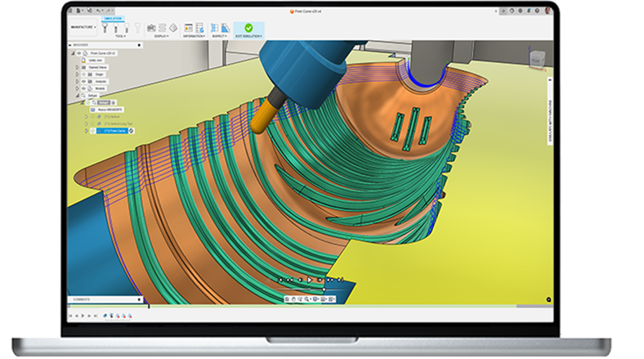Select the first tool display icon
The image size is (644, 359).
pyautogui.click(x=105, y=28)
